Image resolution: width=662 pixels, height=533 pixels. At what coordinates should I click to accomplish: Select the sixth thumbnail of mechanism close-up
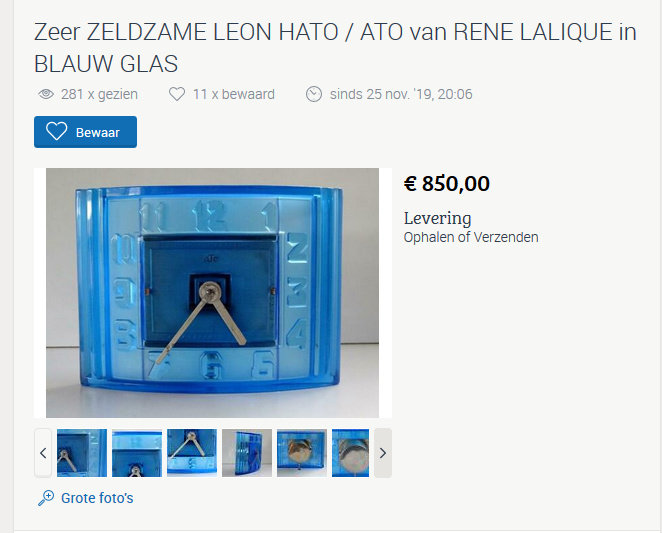coord(350,453)
